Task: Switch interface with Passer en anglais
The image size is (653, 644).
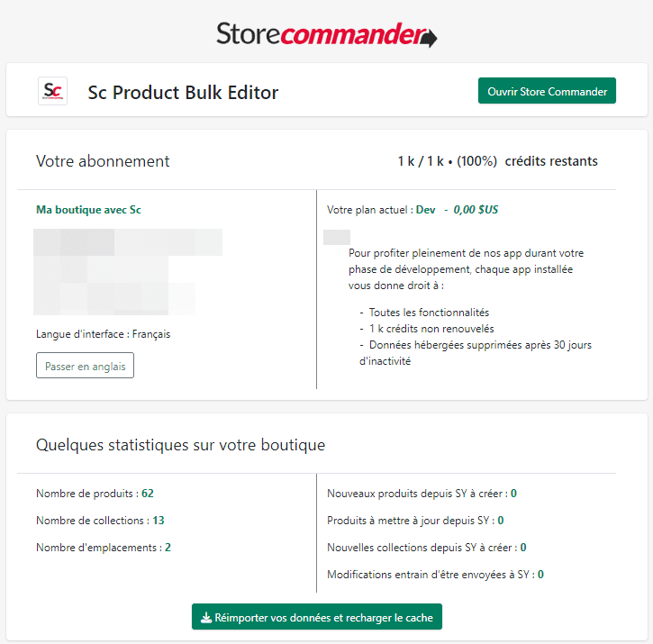Action: pos(85,367)
